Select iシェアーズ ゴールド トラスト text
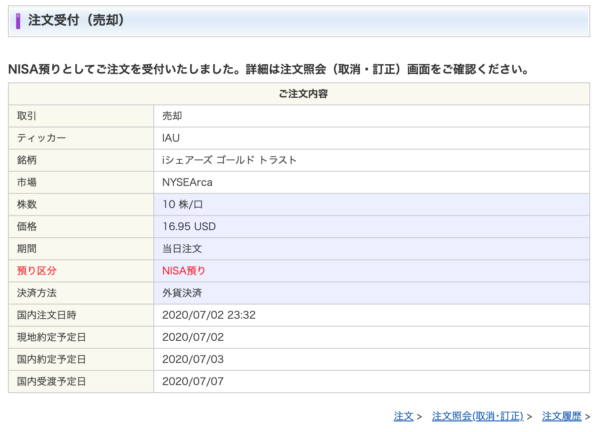Viewport: 600px width, 432px height. [x=229, y=160]
